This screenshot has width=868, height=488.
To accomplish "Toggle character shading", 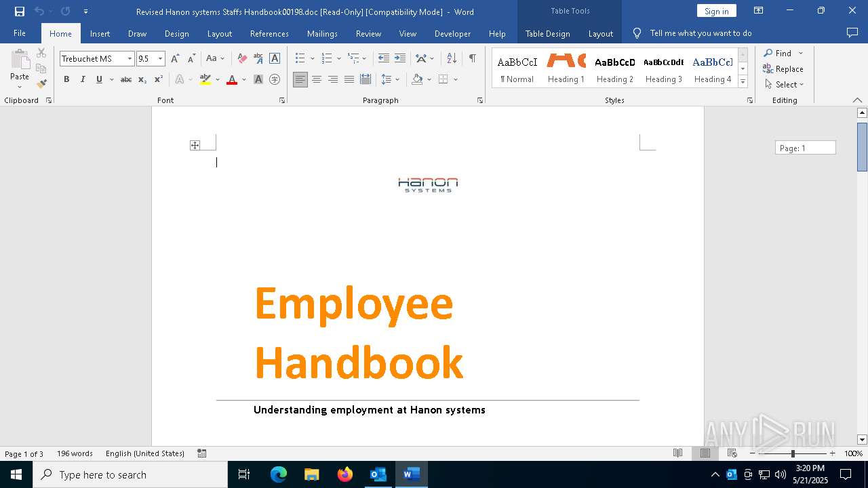I will point(258,79).
